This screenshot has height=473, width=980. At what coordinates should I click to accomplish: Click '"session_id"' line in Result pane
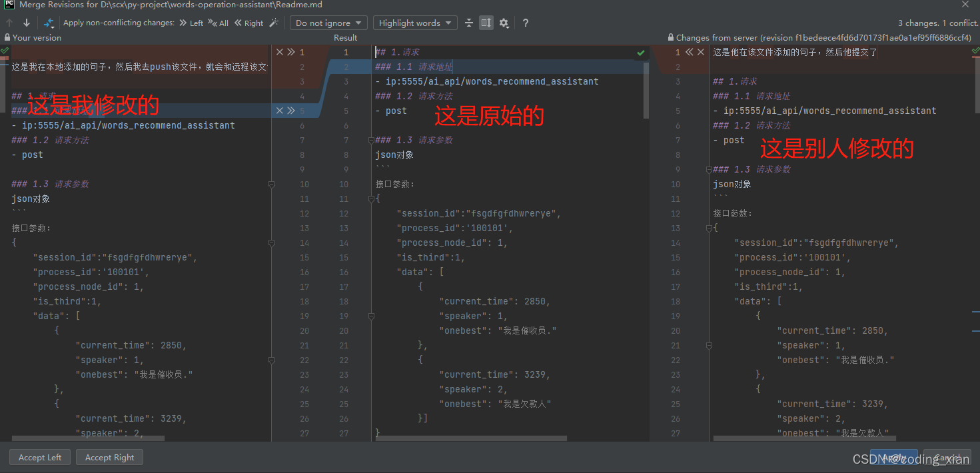(x=479, y=213)
